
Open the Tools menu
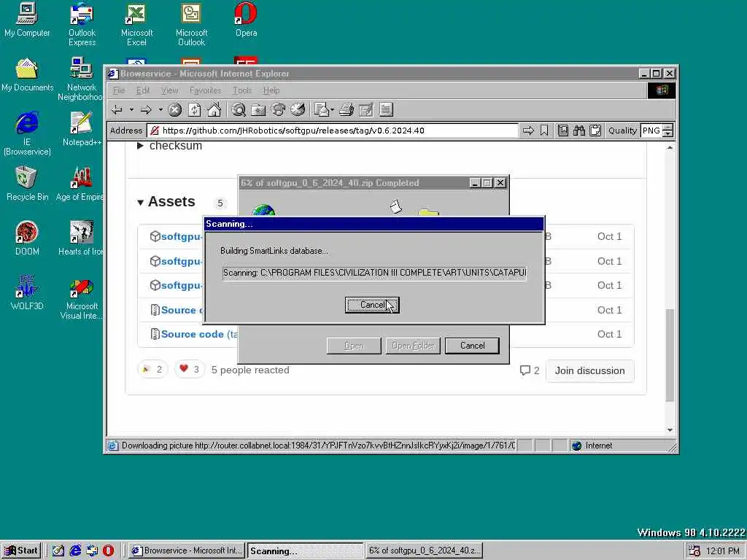click(x=242, y=90)
